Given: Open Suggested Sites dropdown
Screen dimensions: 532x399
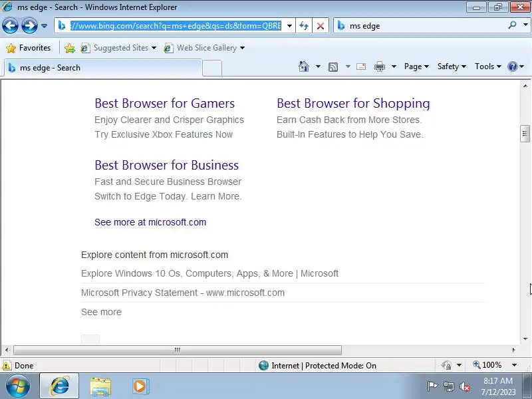Looking at the screenshot, I should pyautogui.click(x=118, y=48).
